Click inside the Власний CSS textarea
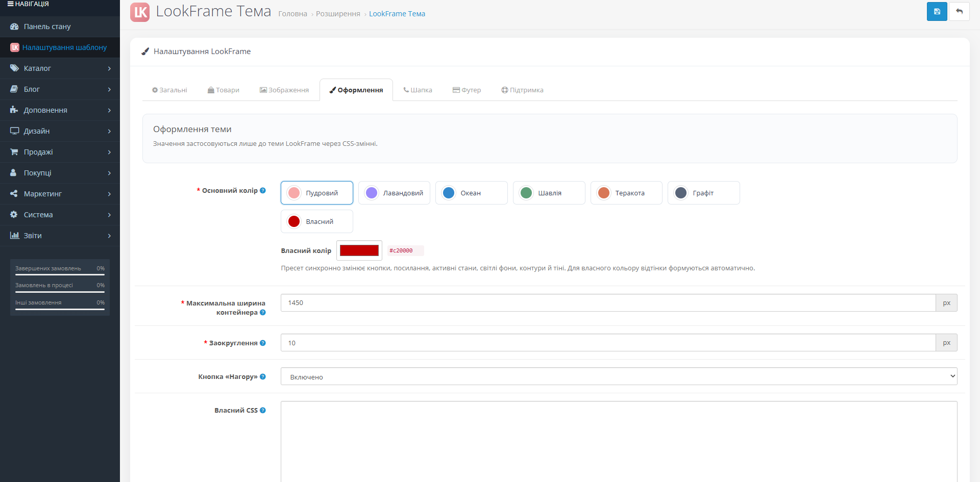Image resolution: width=980 pixels, height=482 pixels. tap(619, 441)
